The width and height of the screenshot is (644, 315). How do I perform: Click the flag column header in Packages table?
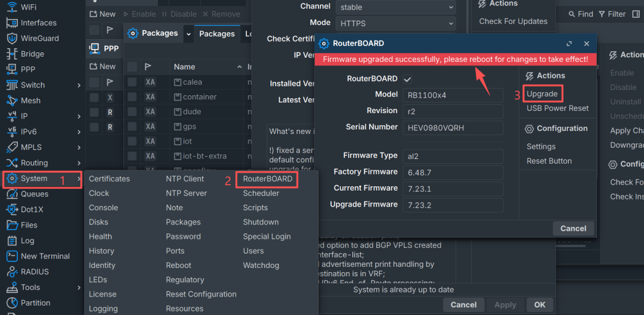click(x=147, y=67)
